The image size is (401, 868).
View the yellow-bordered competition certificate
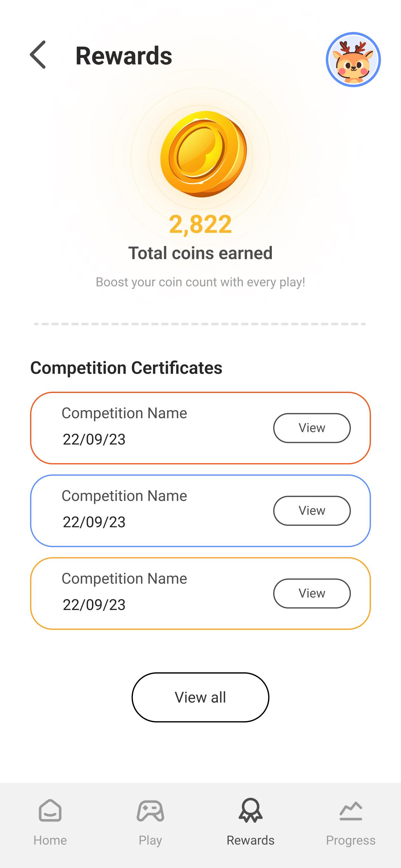click(312, 594)
